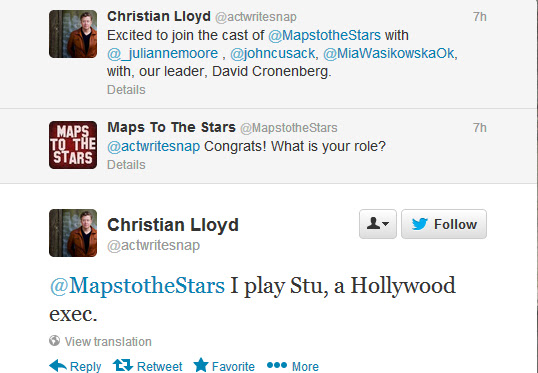Click the large @MapstotheStars mention
The image size is (538, 373).
pyautogui.click(x=137, y=285)
